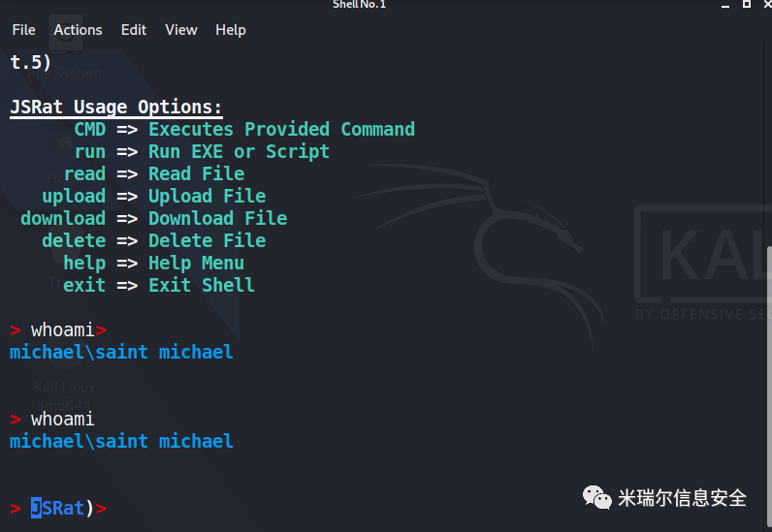772x532 pixels.
Task: Click the 'download' command name
Action: (x=63, y=218)
